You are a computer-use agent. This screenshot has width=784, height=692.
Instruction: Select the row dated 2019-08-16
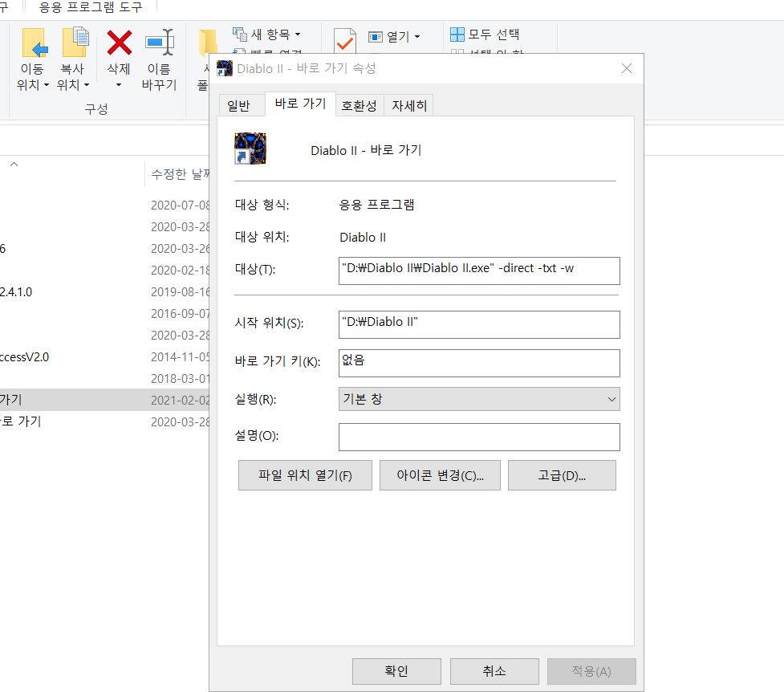point(104,291)
